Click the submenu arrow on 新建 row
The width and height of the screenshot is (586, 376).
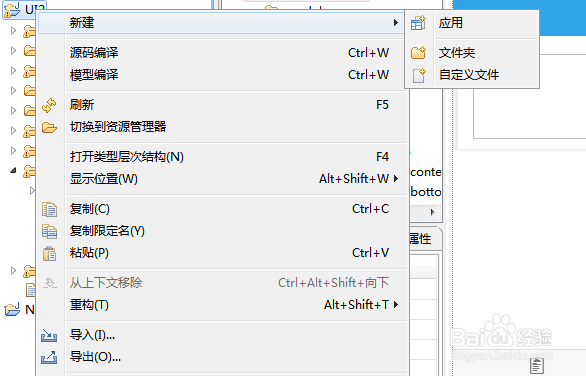click(395, 23)
